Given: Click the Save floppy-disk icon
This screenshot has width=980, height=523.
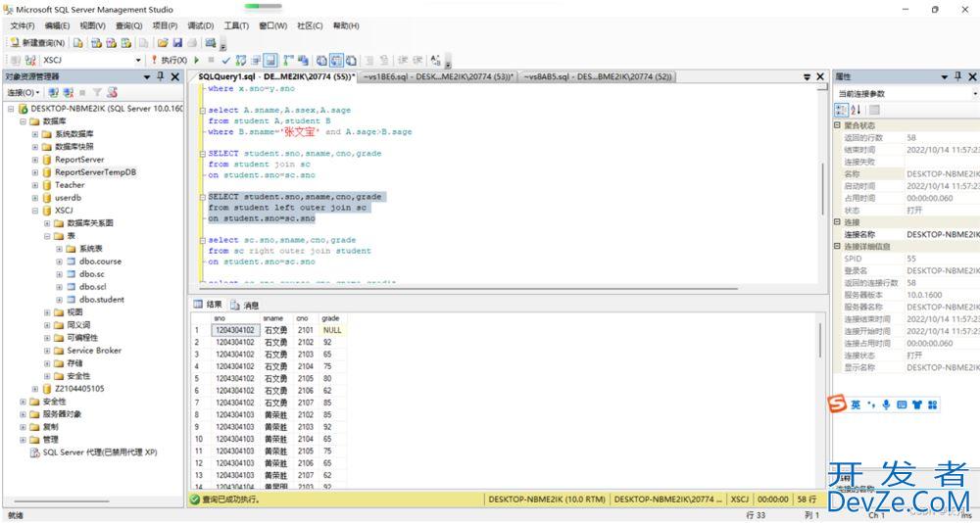Looking at the screenshot, I should pyautogui.click(x=177, y=43).
